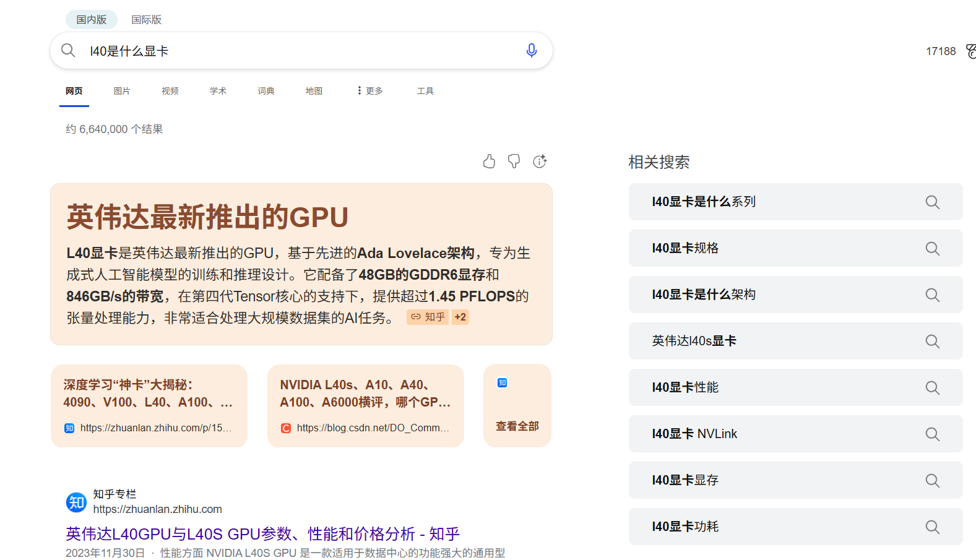Open the rewards icon next to 17188
The width and height of the screenshot is (976, 560).
[970, 51]
